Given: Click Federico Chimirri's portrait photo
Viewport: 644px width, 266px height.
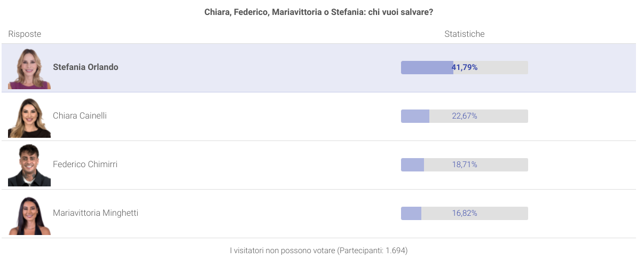Looking at the screenshot, I should (x=29, y=165).
